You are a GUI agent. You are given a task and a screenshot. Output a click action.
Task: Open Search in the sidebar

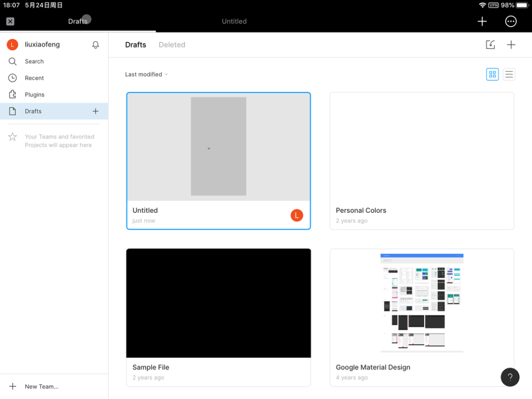[34, 62]
